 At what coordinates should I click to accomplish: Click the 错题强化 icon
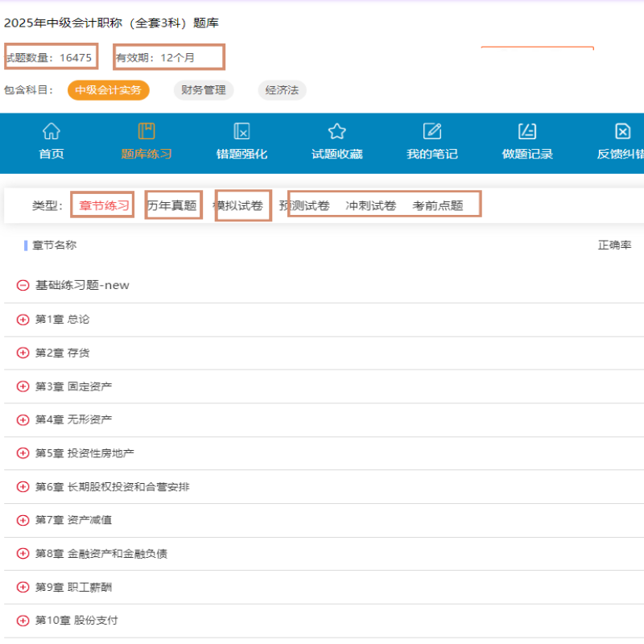point(242,131)
